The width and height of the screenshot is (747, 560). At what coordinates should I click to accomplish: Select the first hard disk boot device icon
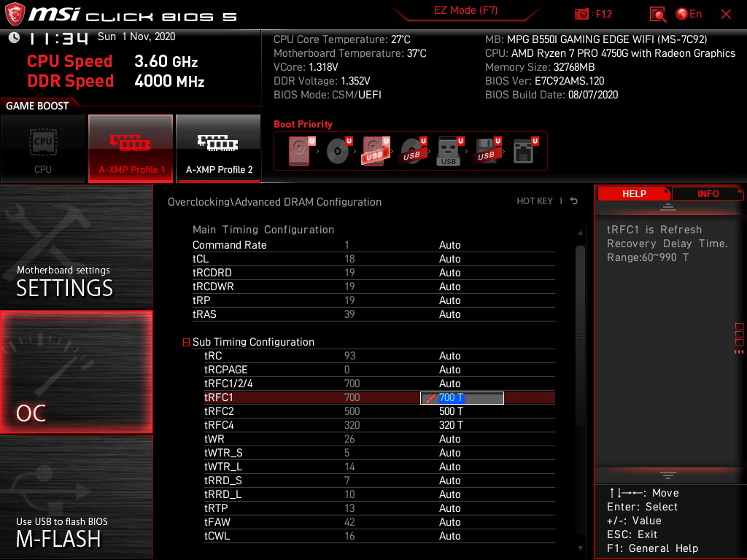click(x=301, y=151)
